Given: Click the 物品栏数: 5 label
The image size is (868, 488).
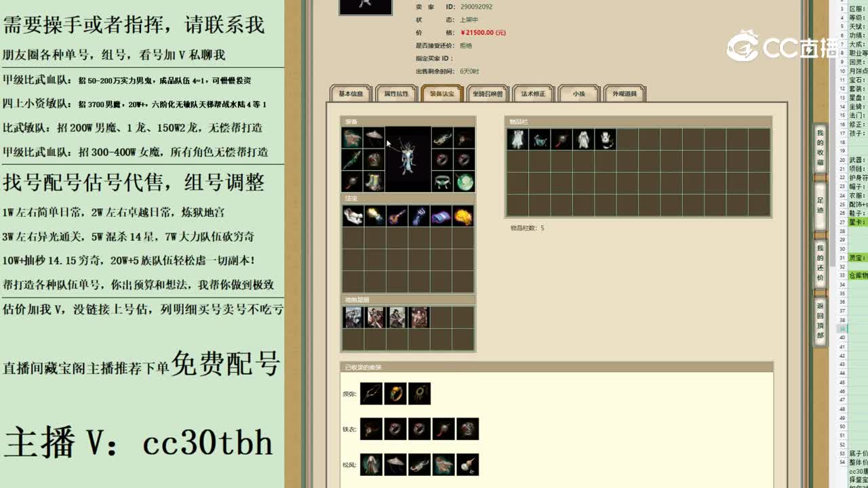Looking at the screenshot, I should tap(527, 228).
